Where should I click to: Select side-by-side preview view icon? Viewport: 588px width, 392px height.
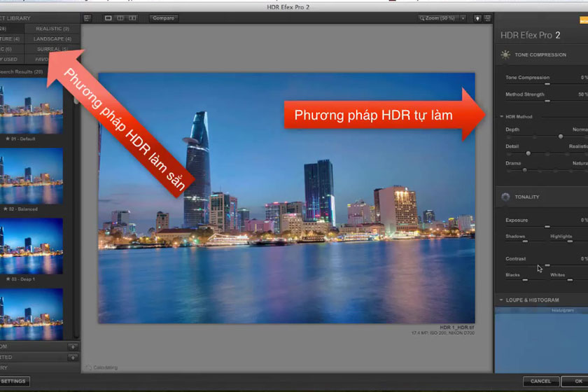132,18
